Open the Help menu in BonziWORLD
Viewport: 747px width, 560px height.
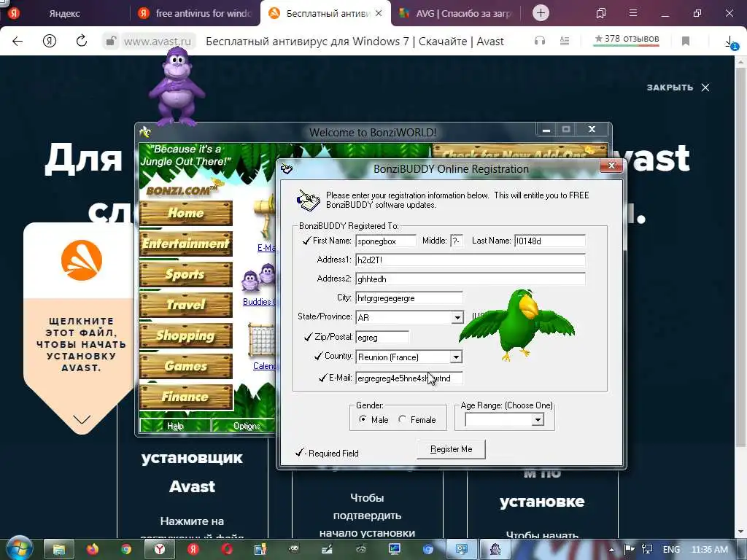click(175, 426)
